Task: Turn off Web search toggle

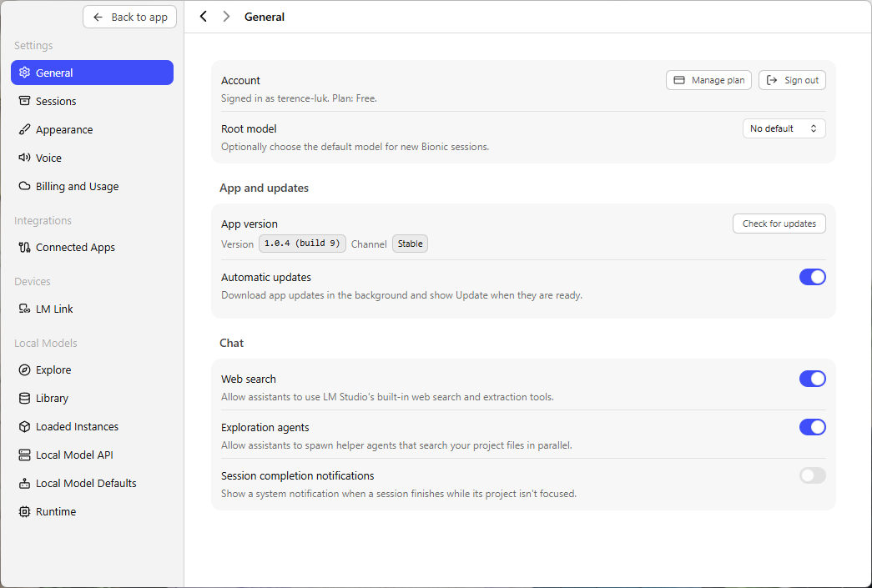Action: (813, 379)
